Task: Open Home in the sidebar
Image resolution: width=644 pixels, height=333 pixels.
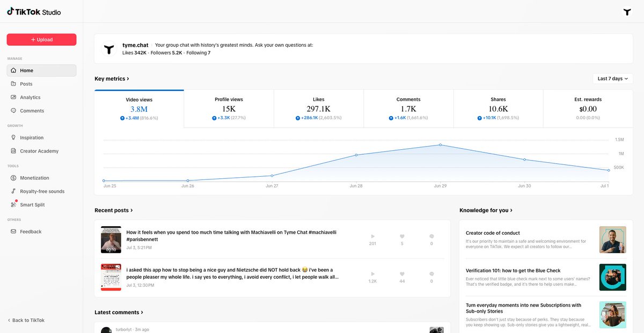Action: pos(41,70)
